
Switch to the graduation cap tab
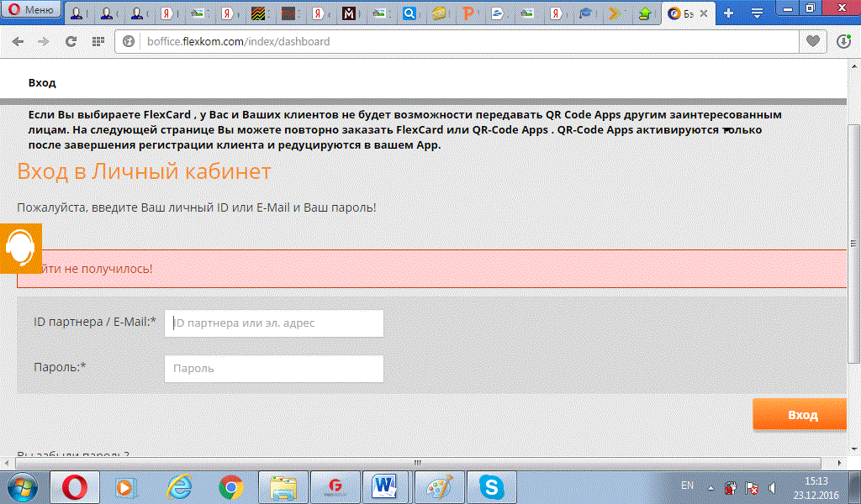[x=585, y=13]
